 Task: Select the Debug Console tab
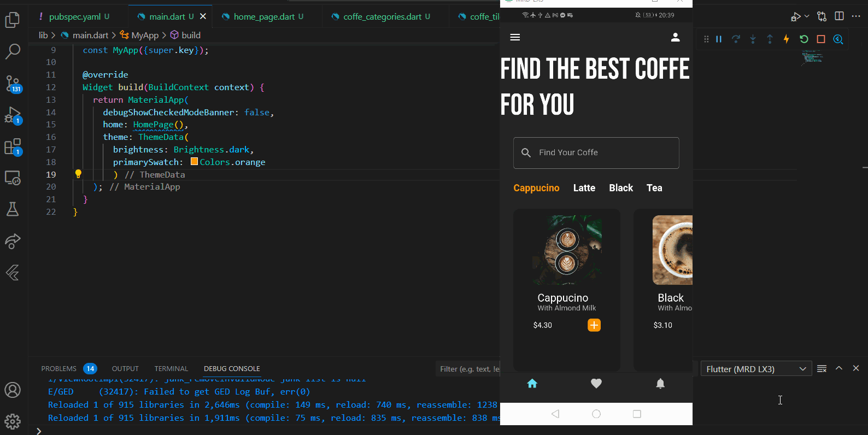232,368
